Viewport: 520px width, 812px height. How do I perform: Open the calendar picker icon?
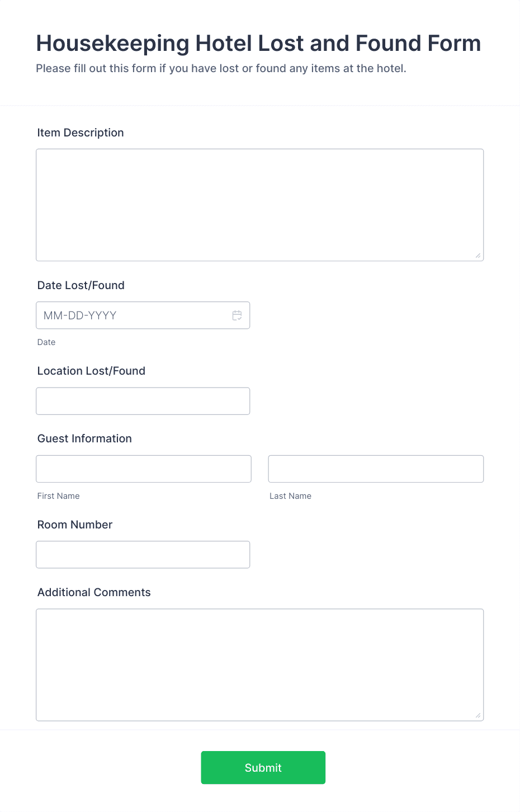(237, 315)
